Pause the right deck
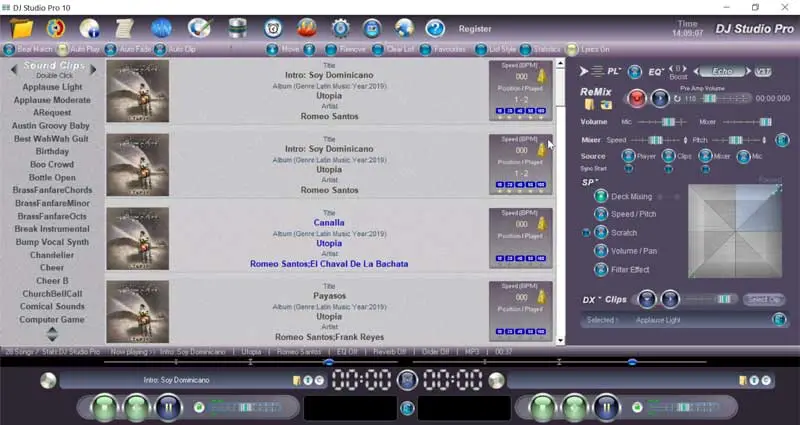The height and width of the screenshot is (425, 800). (606, 408)
